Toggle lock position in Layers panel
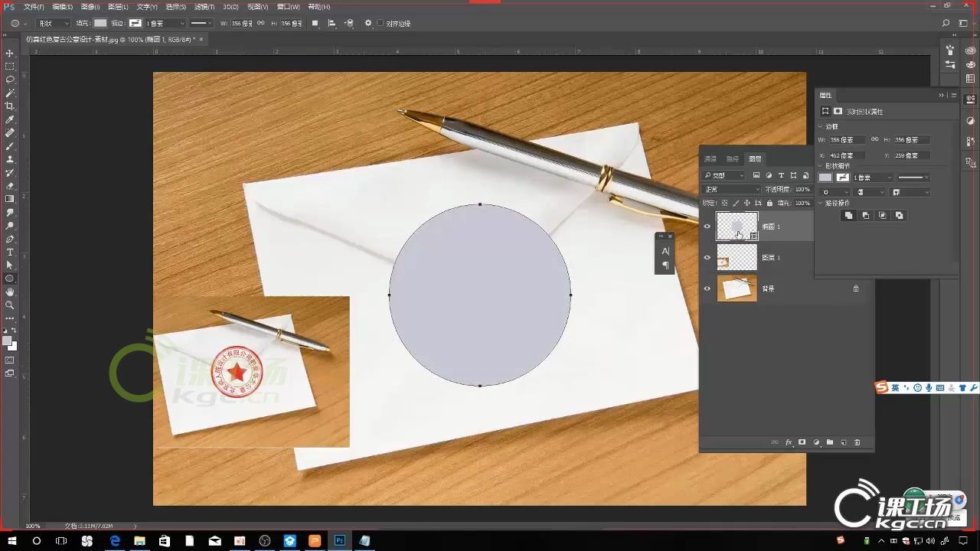The image size is (980, 551). [x=747, y=203]
